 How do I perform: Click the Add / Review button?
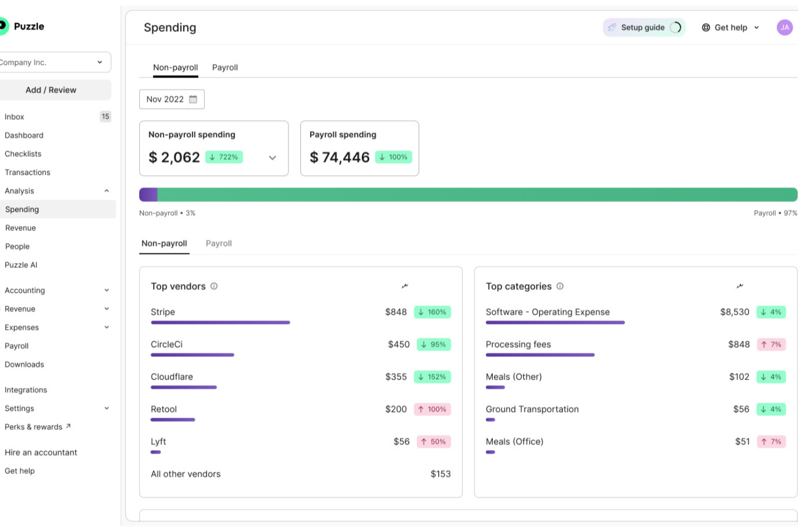(x=51, y=89)
